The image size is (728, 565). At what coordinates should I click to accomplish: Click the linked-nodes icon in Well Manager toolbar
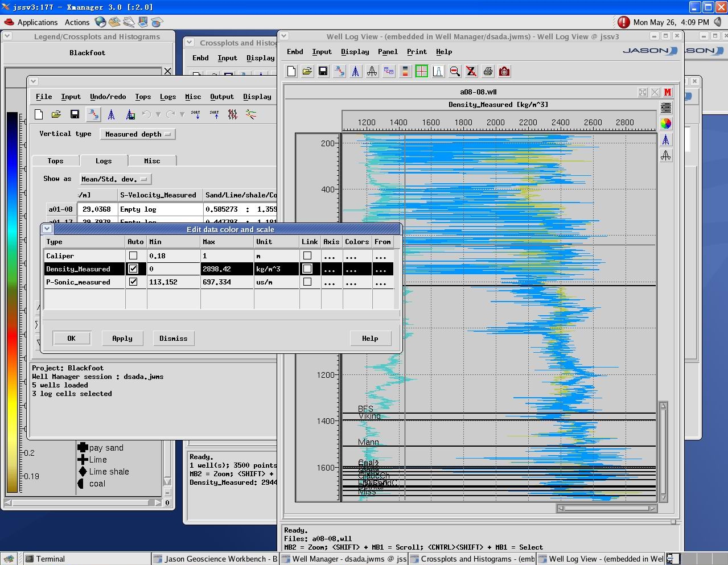(x=93, y=114)
